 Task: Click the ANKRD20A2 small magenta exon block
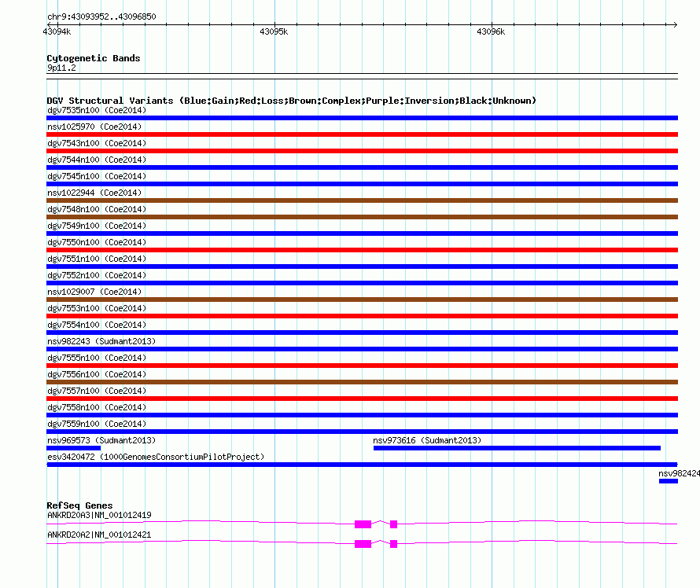pos(393,544)
